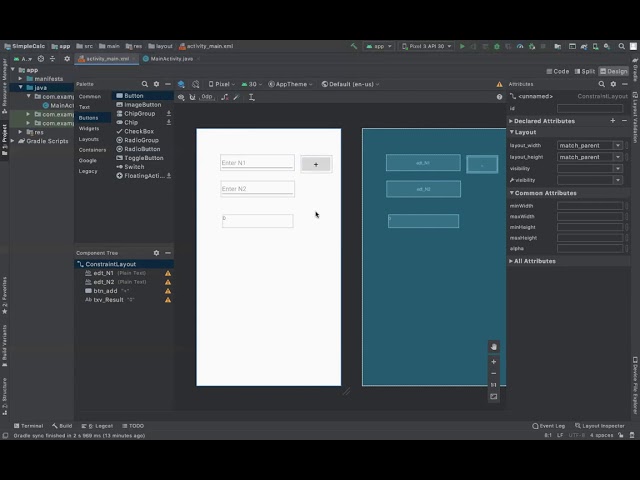The height and width of the screenshot is (480, 640).
Task: Open the Layout Inspector
Action: pos(600,426)
